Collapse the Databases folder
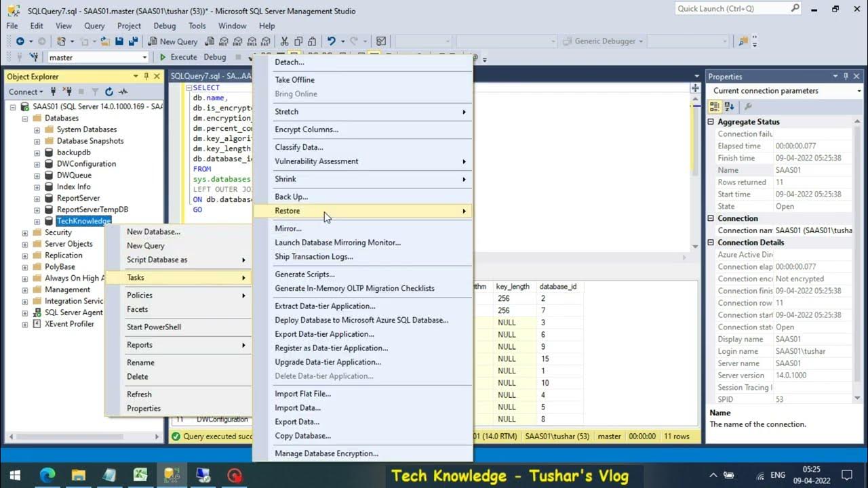 (25, 119)
